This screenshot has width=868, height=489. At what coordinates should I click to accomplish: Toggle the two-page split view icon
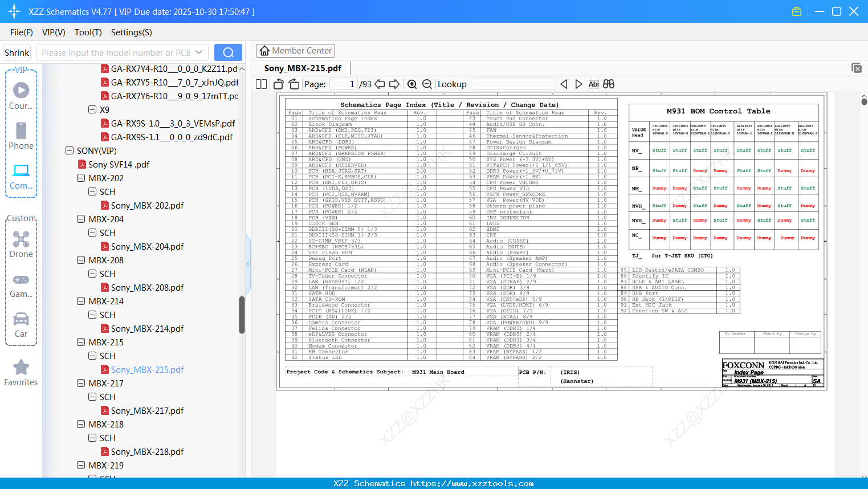pos(262,84)
